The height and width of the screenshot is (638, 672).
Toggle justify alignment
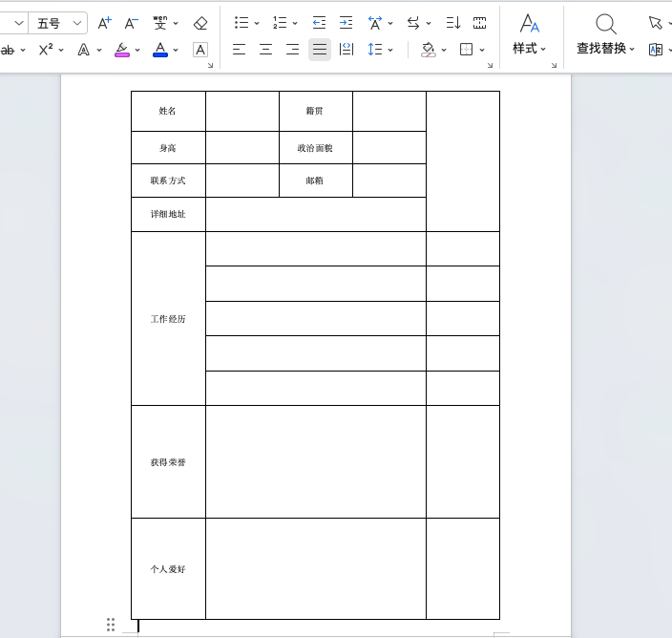[319, 50]
